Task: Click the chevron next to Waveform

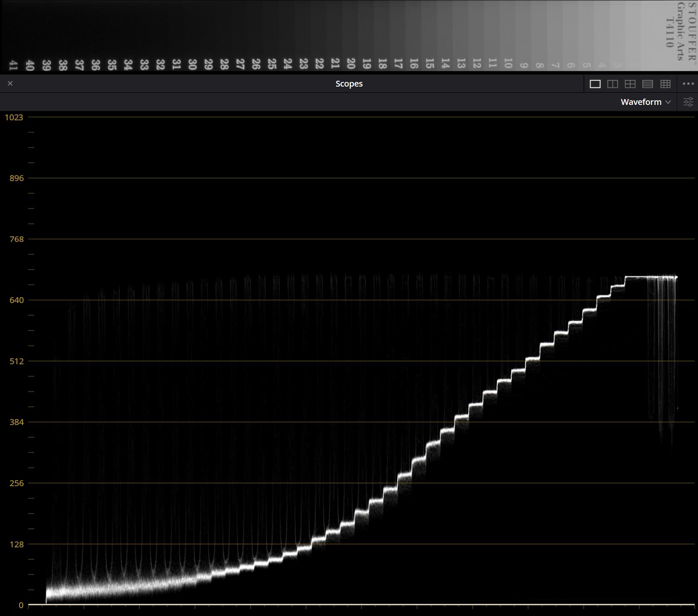Action: pyautogui.click(x=668, y=102)
